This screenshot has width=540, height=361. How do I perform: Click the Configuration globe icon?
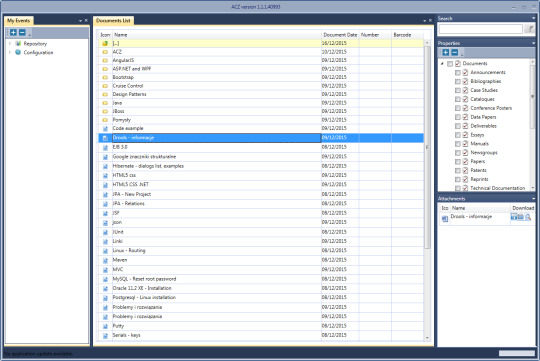point(18,52)
